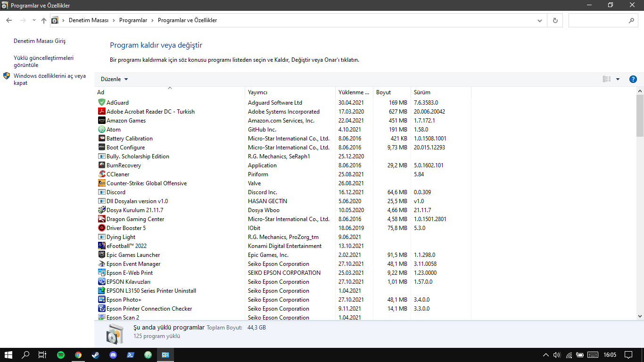
Task: Open the notification center button
Action: tap(628, 355)
